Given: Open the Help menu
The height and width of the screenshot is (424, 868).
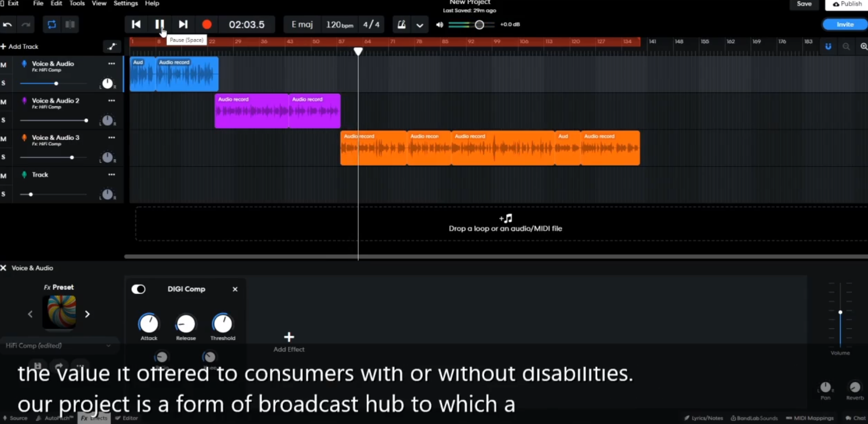Looking at the screenshot, I should (x=152, y=3).
